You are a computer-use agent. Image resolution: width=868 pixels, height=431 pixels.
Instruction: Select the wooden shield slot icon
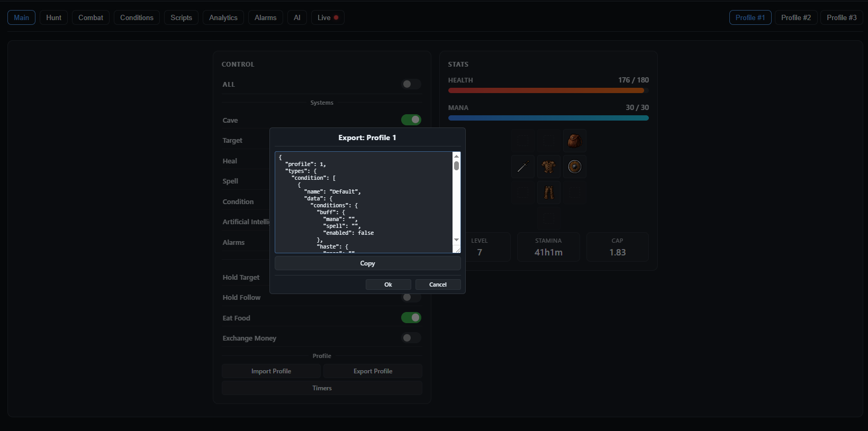575,167
